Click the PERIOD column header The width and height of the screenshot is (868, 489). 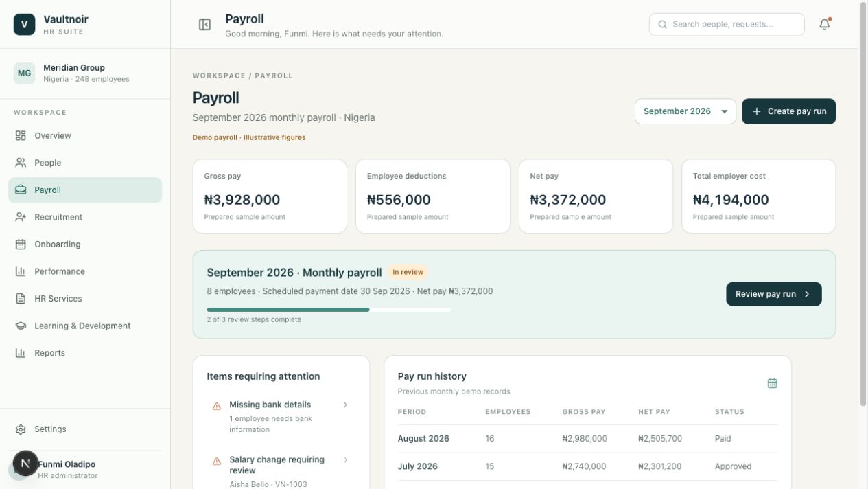(x=412, y=412)
